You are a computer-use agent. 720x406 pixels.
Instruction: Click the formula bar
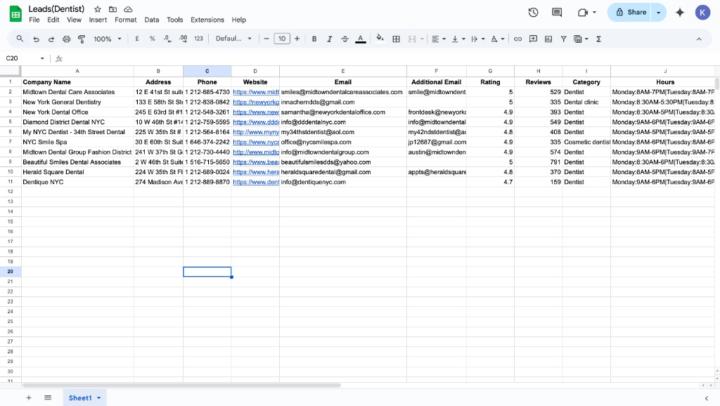(390, 58)
